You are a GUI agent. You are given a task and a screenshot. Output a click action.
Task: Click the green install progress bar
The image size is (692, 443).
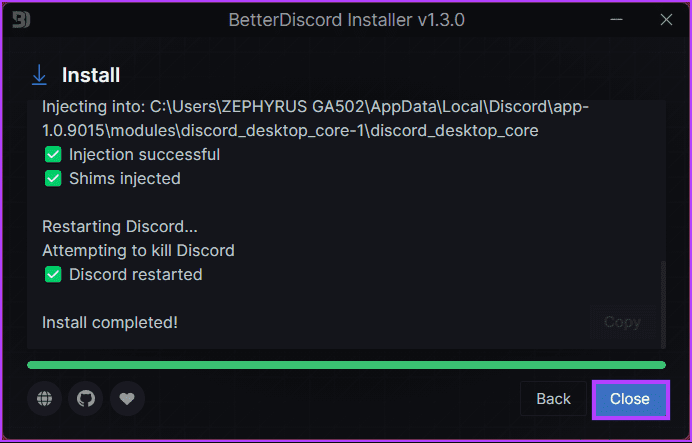point(346,365)
